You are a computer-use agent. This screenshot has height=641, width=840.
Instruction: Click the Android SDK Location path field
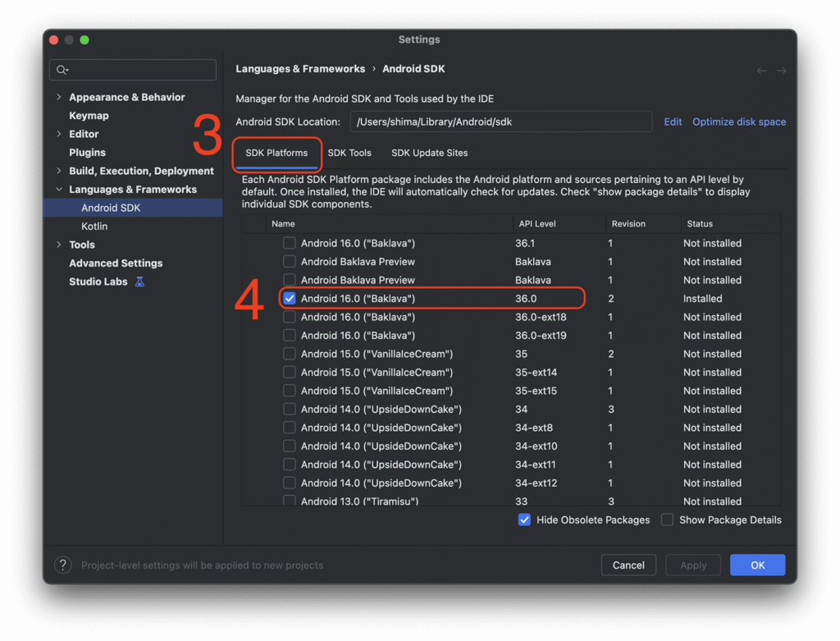click(x=500, y=121)
